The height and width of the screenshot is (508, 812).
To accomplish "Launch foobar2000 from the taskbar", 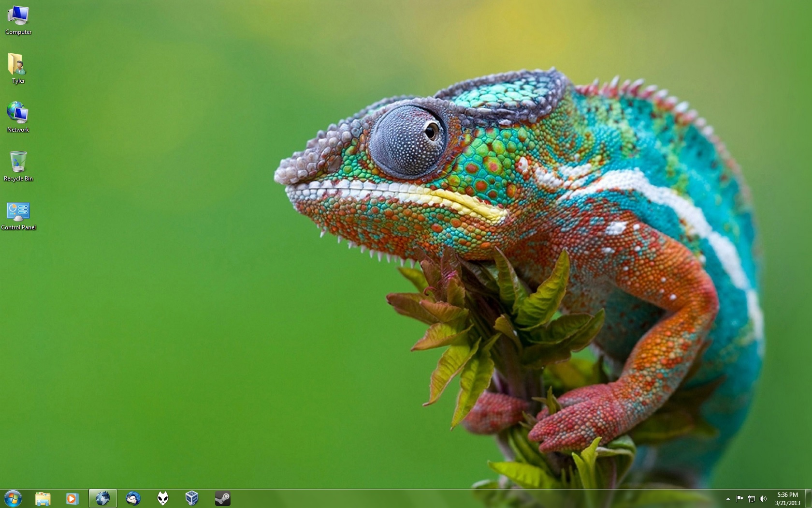I will coord(163,498).
